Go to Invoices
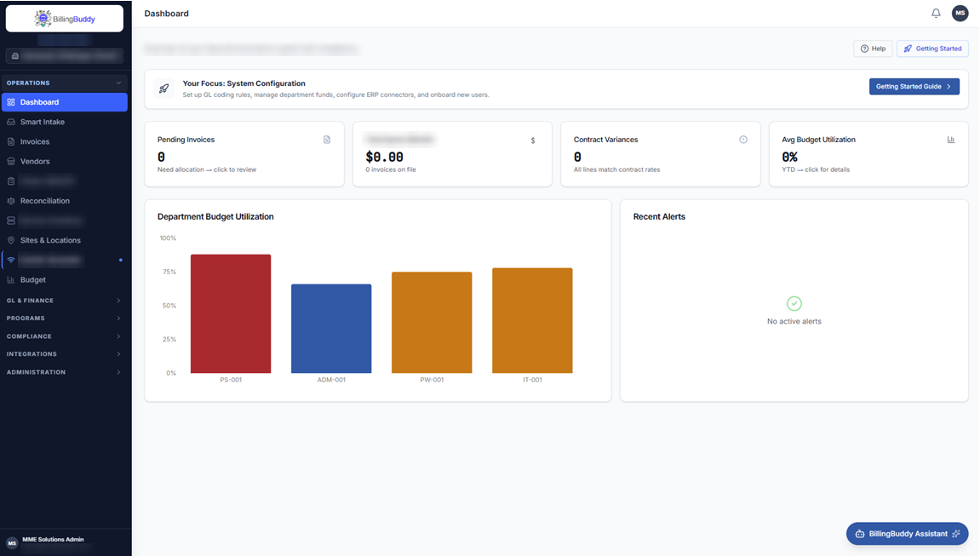The height and width of the screenshot is (556, 980). [65, 142]
